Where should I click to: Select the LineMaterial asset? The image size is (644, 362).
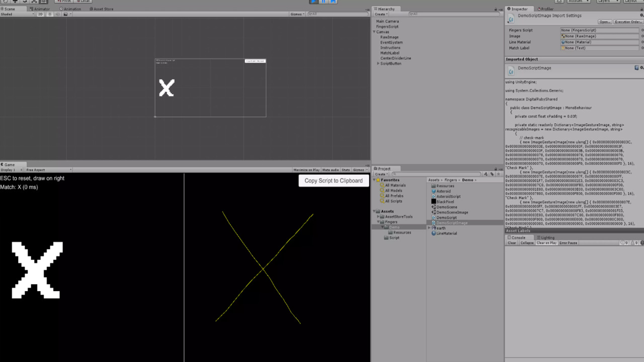pos(446,233)
